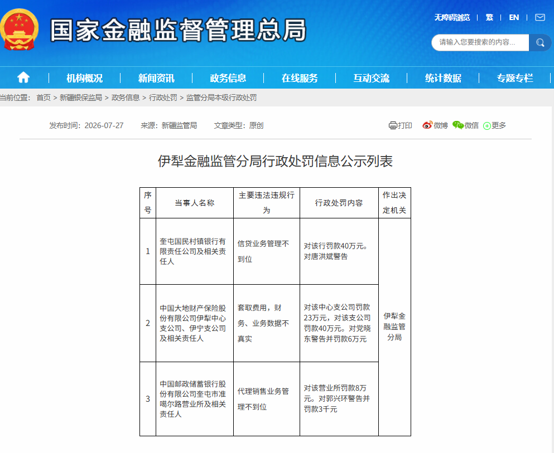Click the printer icon to print

click(x=393, y=125)
